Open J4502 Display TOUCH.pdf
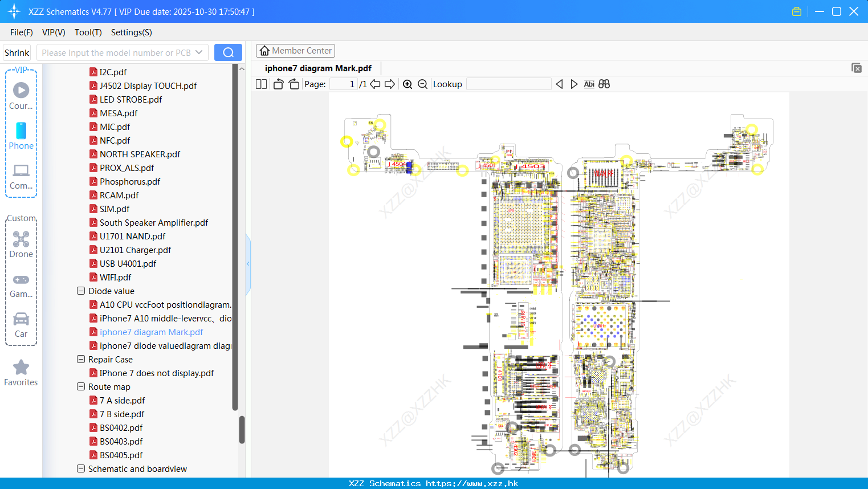The width and height of the screenshot is (868, 489). tap(148, 85)
